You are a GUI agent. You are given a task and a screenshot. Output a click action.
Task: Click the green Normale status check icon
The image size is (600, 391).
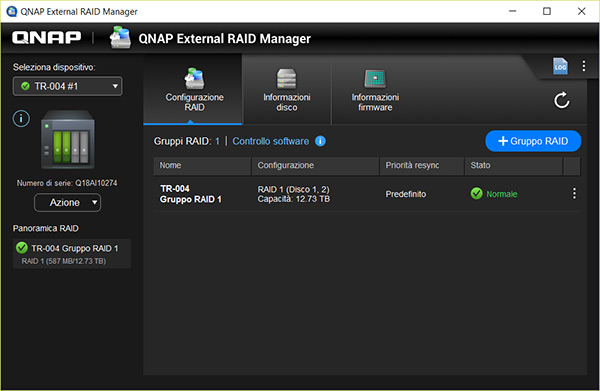coord(476,194)
